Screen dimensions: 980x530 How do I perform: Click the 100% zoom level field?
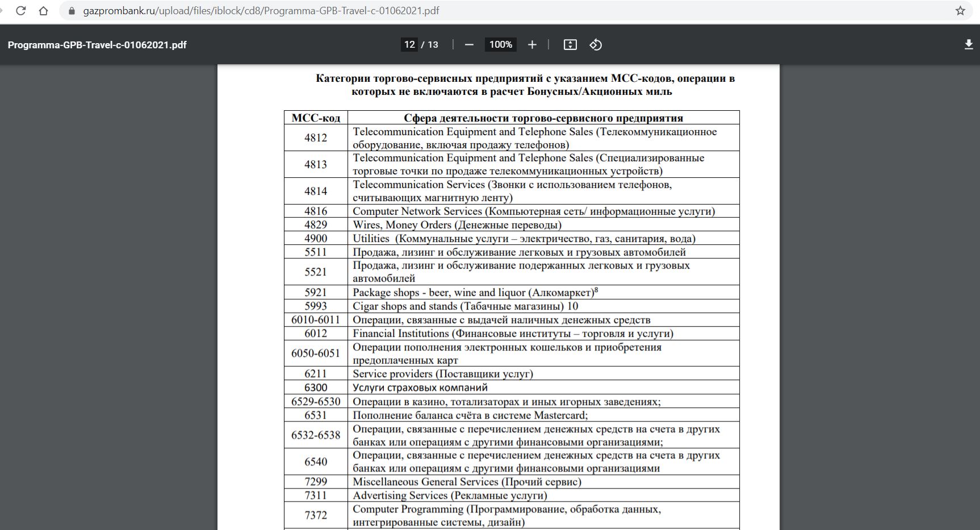tap(500, 45)
